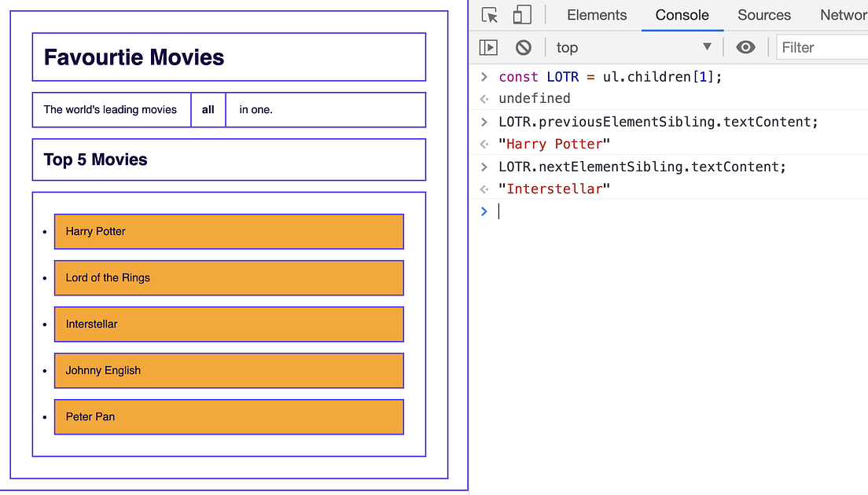868x495 pixels.
Task: Click the return arrow beside 'Harry Potter' result
Action: (484, 144)
